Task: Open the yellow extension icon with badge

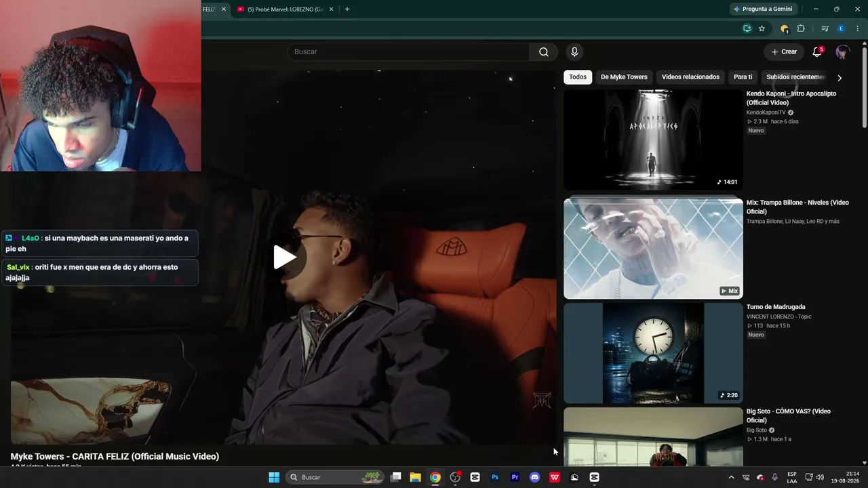Action: (x=785, y=28)
